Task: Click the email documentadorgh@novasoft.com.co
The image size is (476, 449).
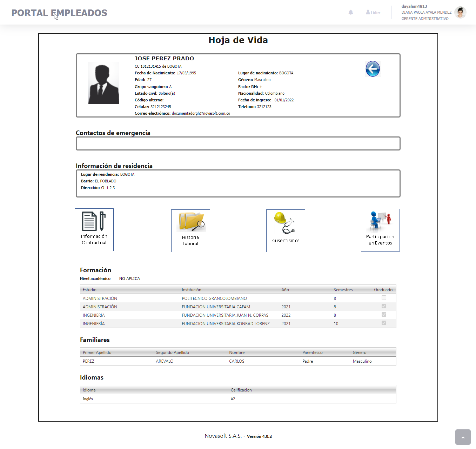Action: tap(201, 113)
